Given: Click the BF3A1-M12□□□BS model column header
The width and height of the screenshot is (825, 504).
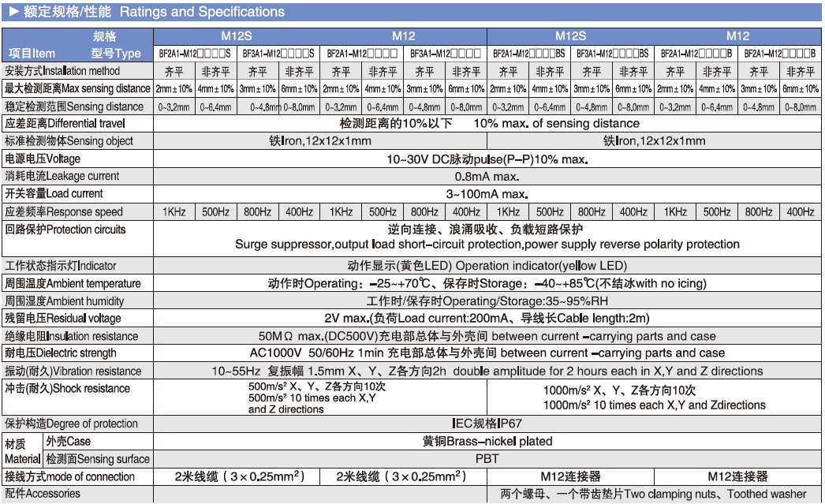Looking at the screenshot, I should (x=612, y=54).
